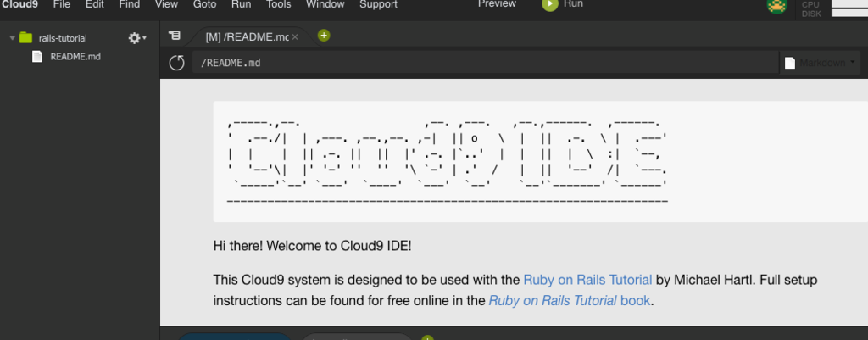Open the File menu

pyautogui.click(x=61, y=4)
